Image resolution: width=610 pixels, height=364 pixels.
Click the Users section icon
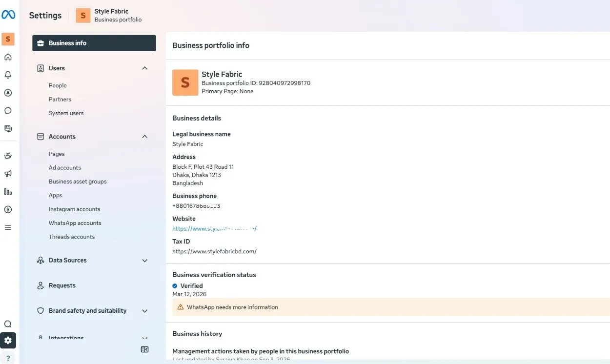pos(41,68)
